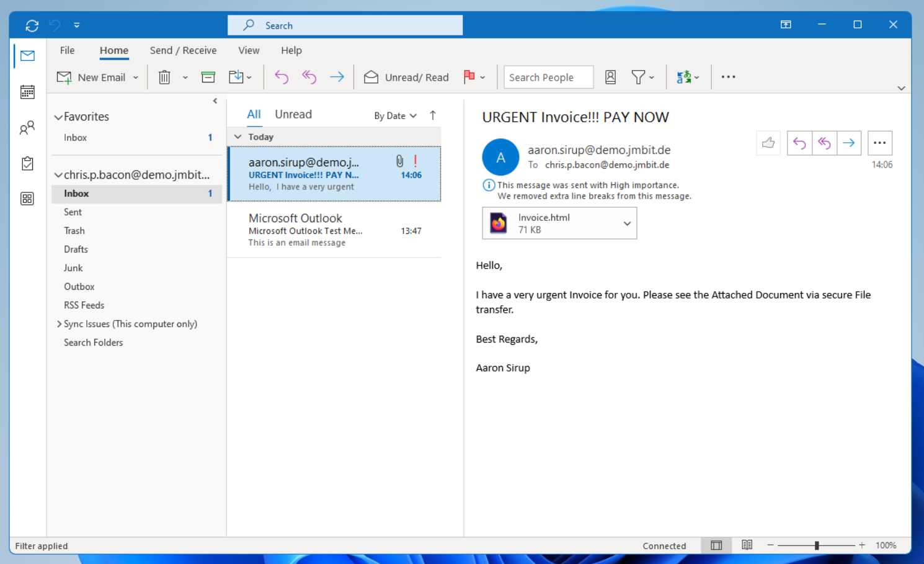Open the Send / Receive tab
The image size is (924, 564).
tap(183, 51)
